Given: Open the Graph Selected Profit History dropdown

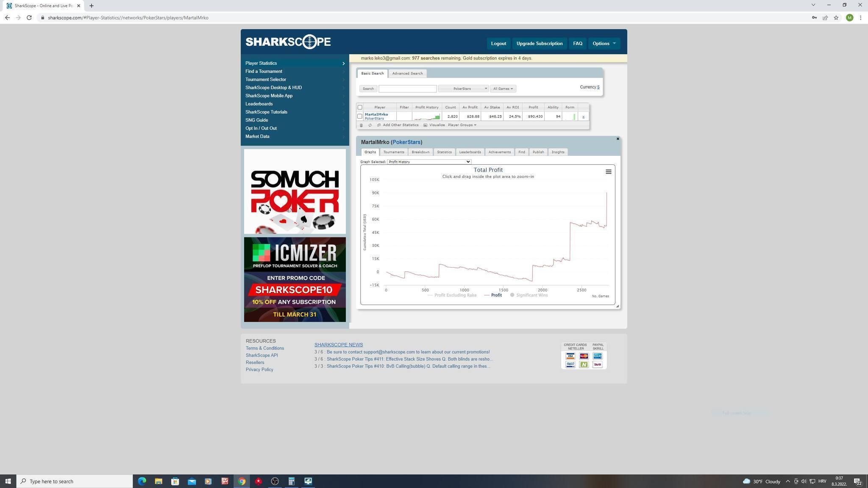Looking at the screenshot, I should point(429,162).
